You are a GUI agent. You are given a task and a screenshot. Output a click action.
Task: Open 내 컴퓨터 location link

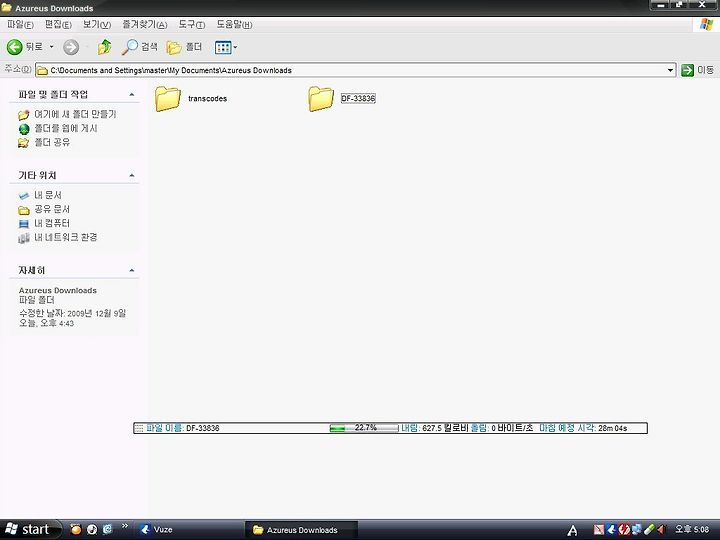click(x=52, y=223)
